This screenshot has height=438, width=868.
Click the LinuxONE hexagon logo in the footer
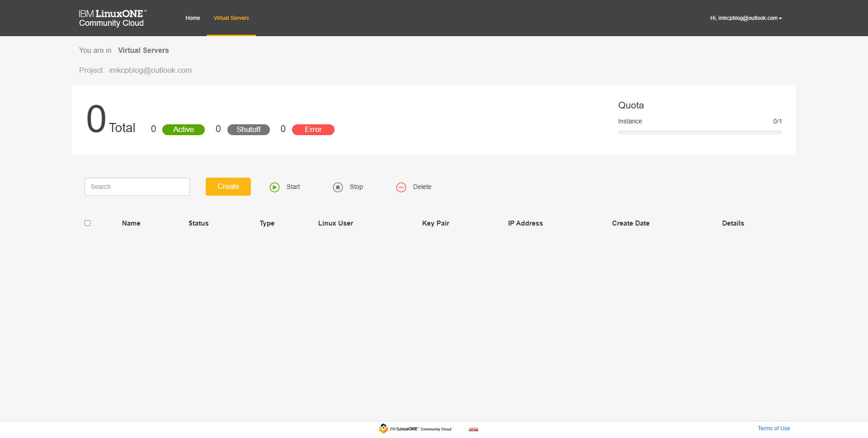pos(383,429)
